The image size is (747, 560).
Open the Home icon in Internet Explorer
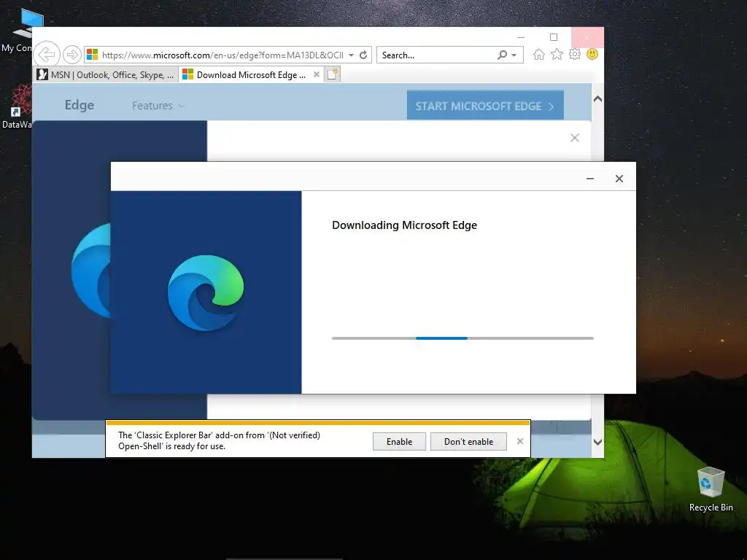(539, 54)
